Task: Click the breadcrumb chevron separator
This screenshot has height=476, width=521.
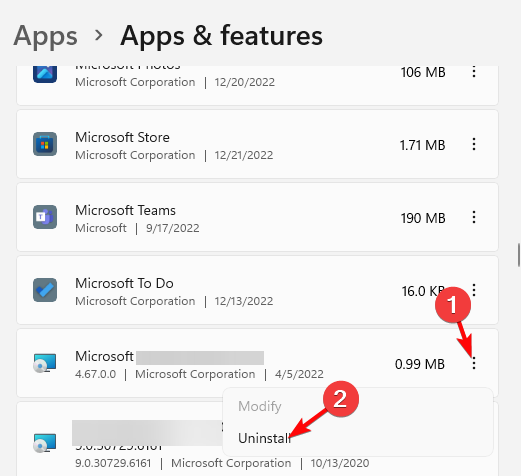Action: [99, 35]
